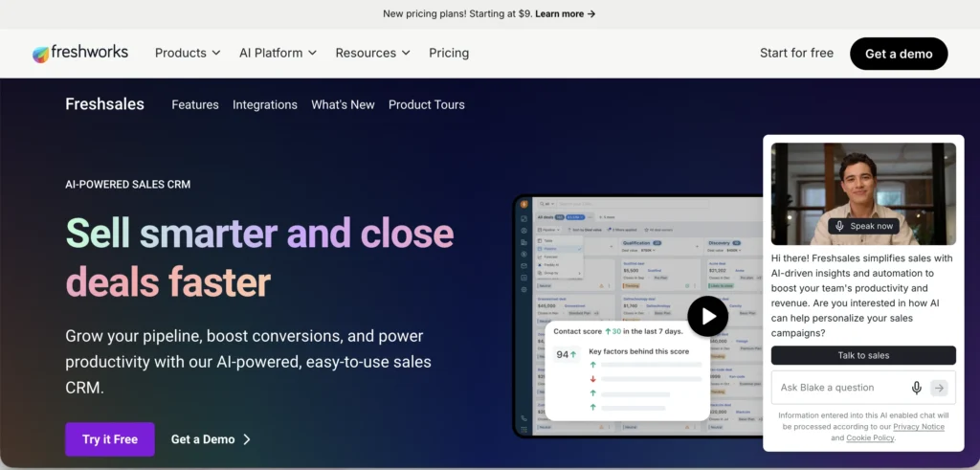Click the Get a demo button in header
The image size is (980, 470).
coord(899,54)
